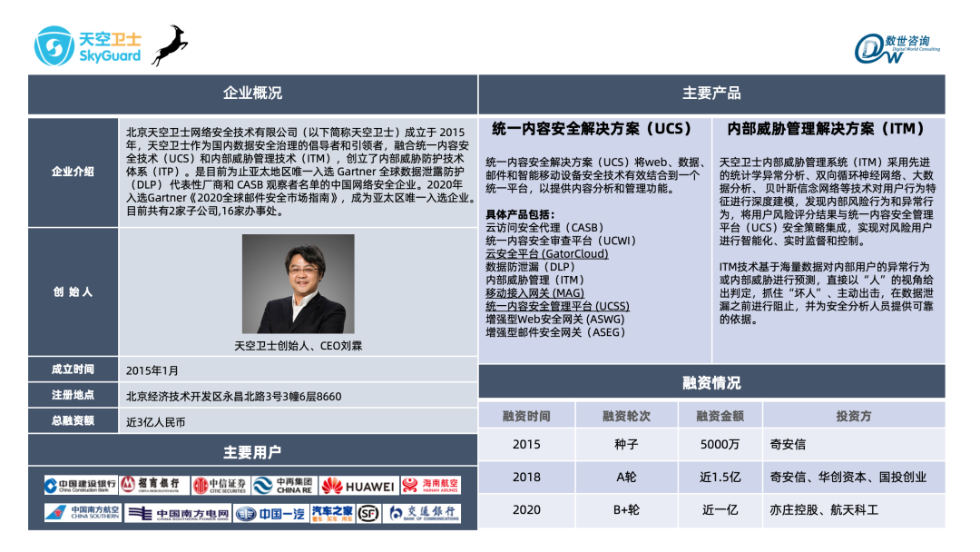Select the SF express logo
This screenshot has height=552, width=980.
pyautogui.click(x=368, y=514)
